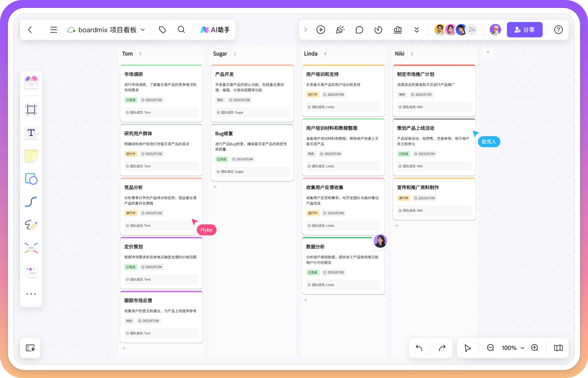Select the Niki column header
This screenshot has width=588, height=378.
tap(399, 54)
